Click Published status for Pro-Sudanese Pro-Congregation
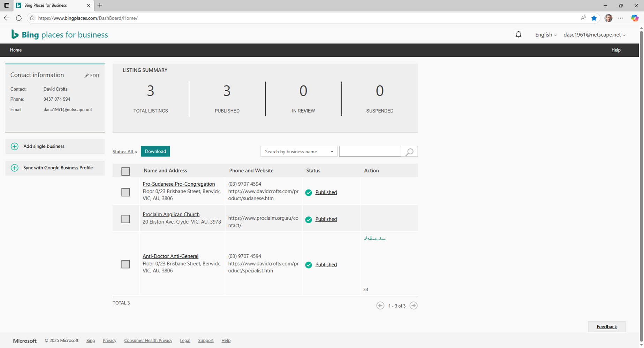Viewport: 644px width, 348px height. tap(326, 192)
